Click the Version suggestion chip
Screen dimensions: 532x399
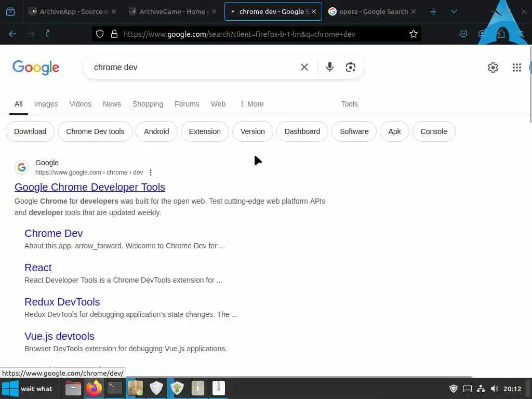(253, 131)
